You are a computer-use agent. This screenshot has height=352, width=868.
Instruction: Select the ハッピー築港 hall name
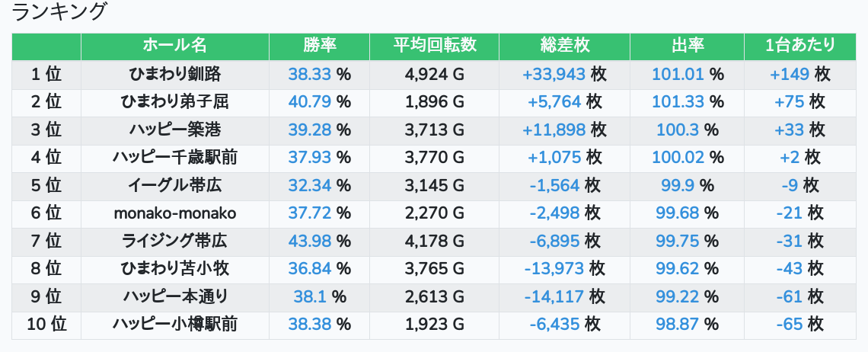pos(175,130)
